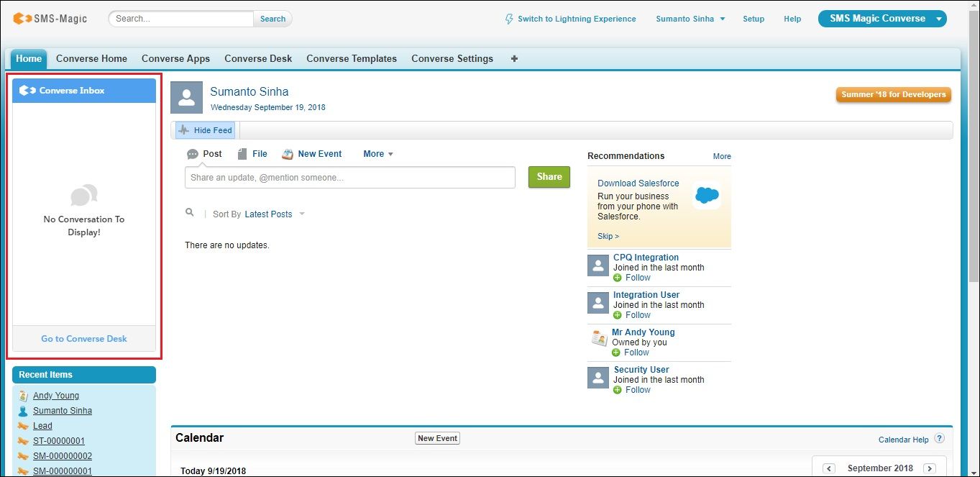Click green plus beside Integration User Follow

[x=618, y=315]
